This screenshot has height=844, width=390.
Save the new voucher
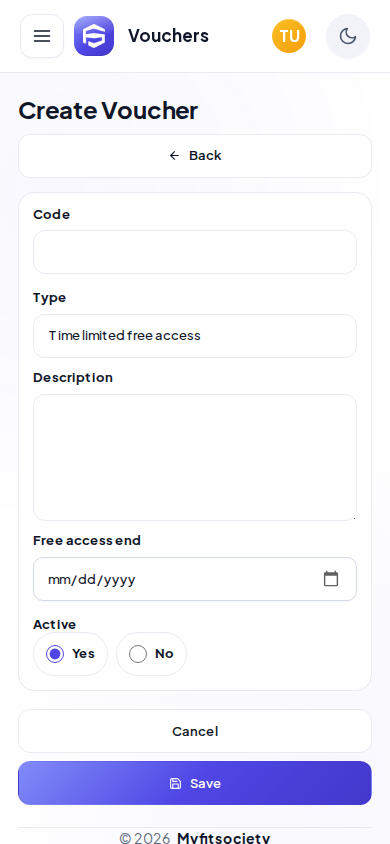click(195, 783)
